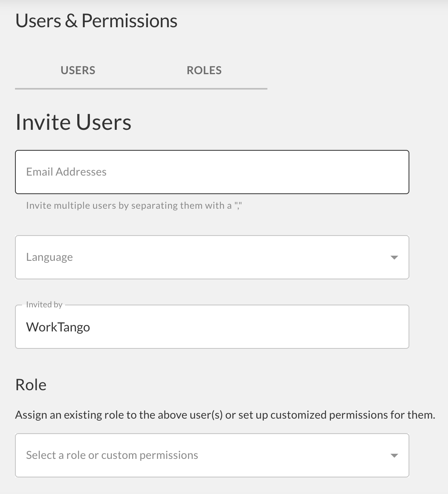Viewport: 448px width, 494px height.
Task: Expand the Language options list
Action: pos(394,257)
